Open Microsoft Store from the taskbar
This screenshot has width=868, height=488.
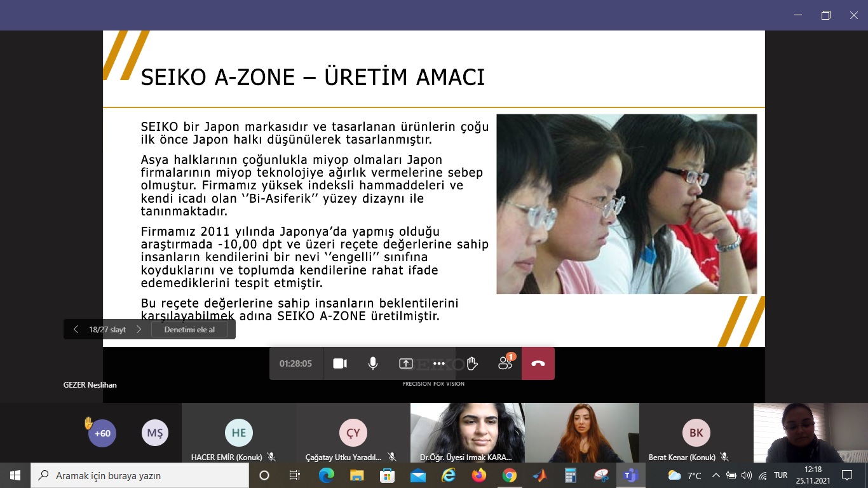[x=388, y=475]
